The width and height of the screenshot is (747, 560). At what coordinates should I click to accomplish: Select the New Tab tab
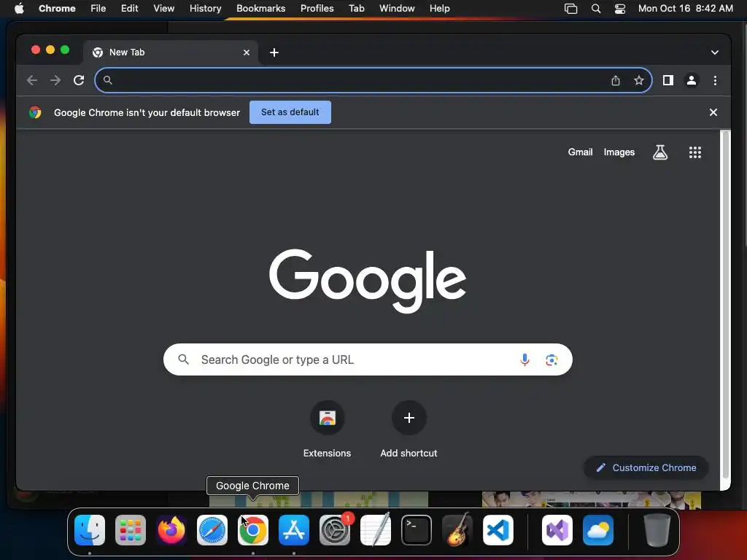(x=171, y=52)
